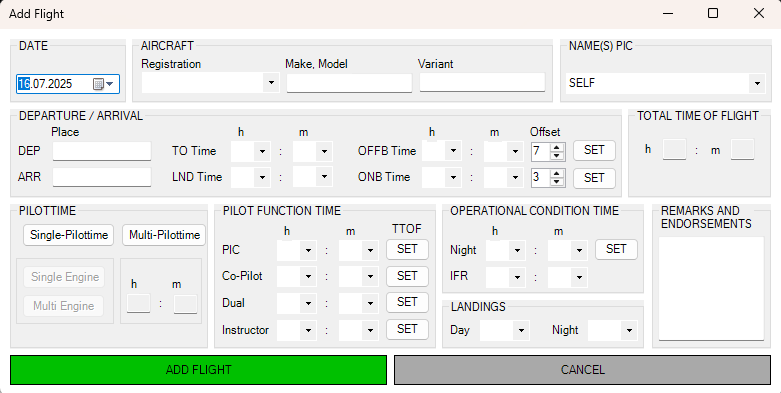781x393 pixels.
Task: Decrease the ONB Offset spinner value
Action: (x=557, y=181)
